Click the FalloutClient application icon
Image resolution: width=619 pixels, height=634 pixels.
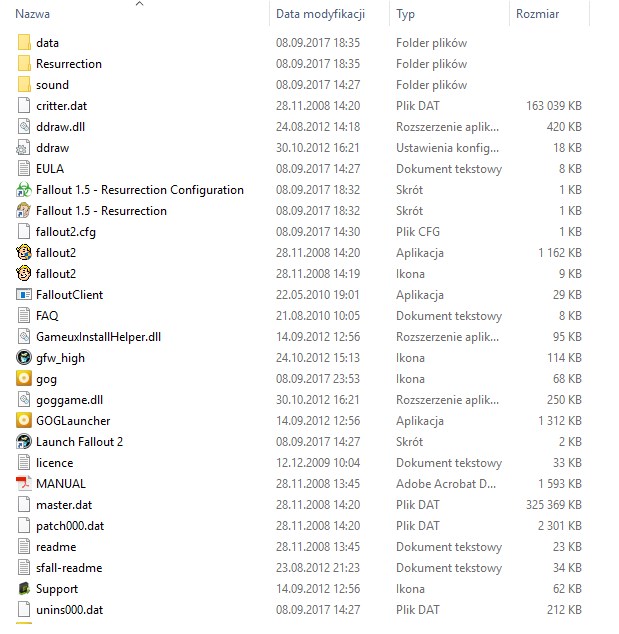23,295
